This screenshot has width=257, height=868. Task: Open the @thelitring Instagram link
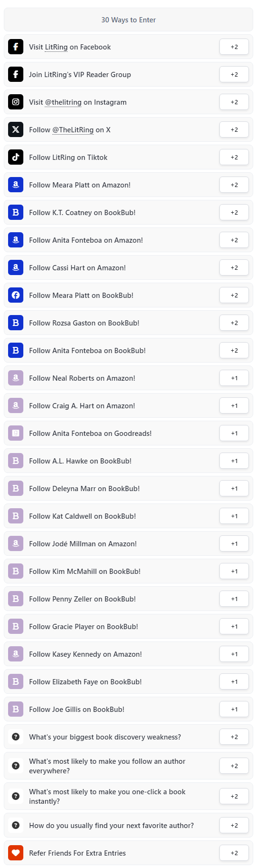point(63,102)
